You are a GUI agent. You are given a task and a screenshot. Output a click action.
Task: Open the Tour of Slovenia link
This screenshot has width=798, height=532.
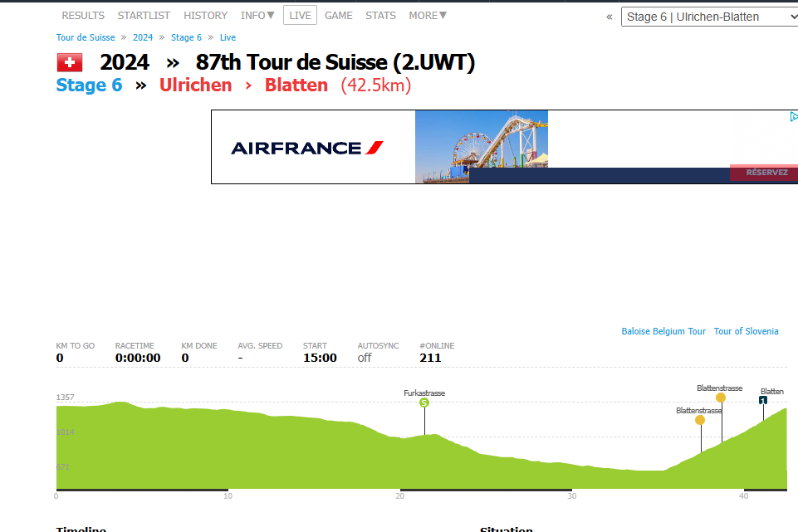click(x=746, y=331)
